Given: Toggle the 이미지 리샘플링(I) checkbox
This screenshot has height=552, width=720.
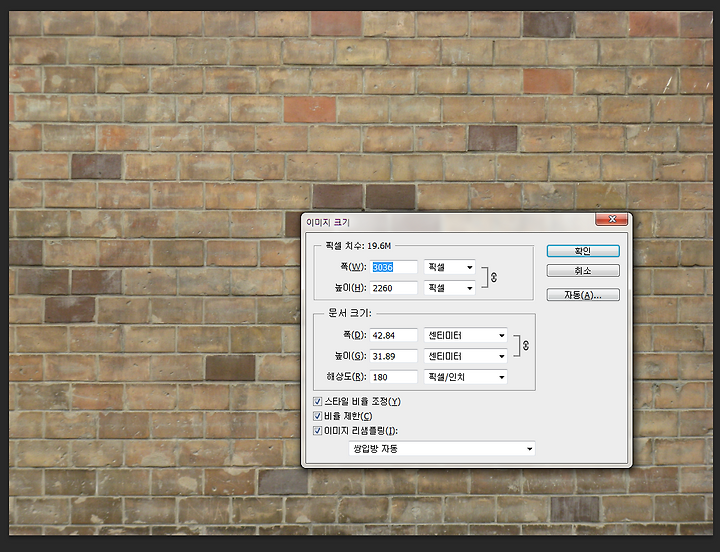Looking at the screenshot, I should click(317, 431).
